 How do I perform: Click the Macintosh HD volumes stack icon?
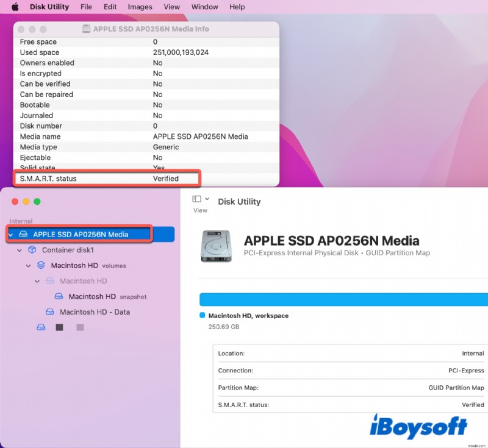tap(40, 265)
